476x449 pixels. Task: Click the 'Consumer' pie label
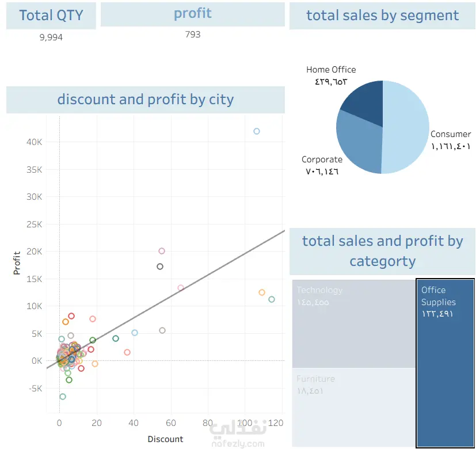451,134
